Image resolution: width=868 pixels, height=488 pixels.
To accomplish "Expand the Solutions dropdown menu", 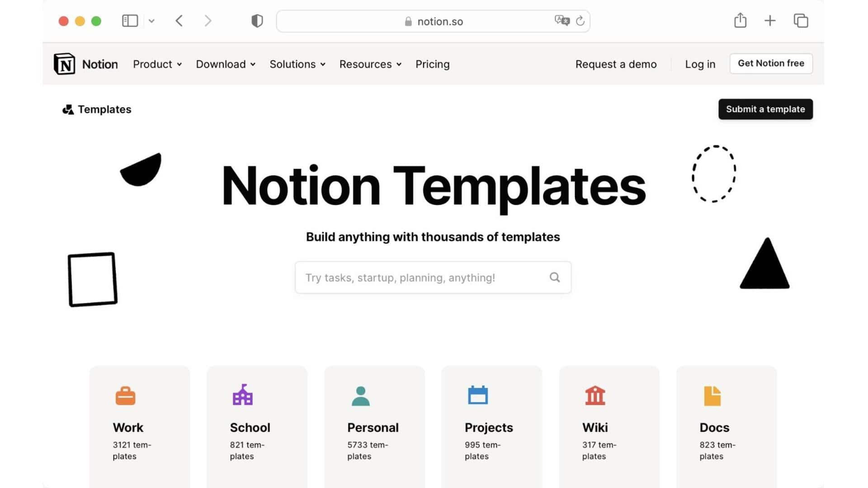I will click(297, 64).
